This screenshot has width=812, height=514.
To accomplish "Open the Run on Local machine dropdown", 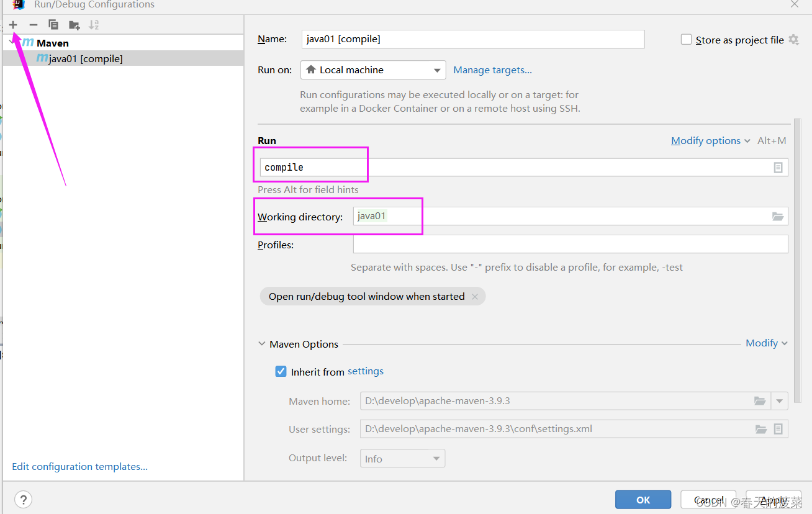I will click(x=373, y=70).
